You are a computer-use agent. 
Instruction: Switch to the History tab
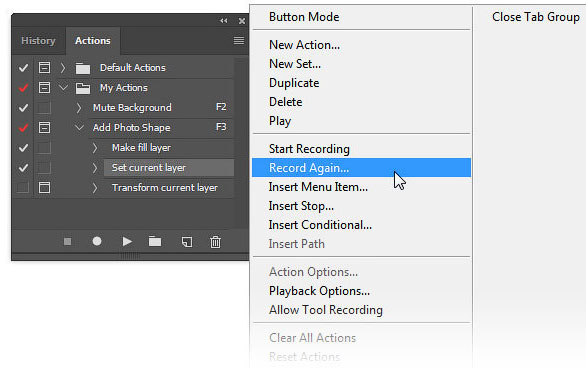tap(38, 40)
